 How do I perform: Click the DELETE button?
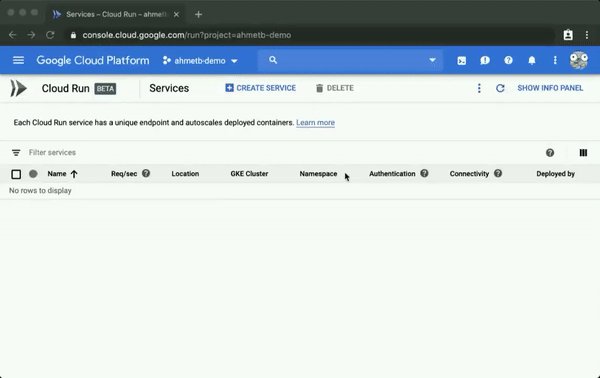[x=334, y=88]
